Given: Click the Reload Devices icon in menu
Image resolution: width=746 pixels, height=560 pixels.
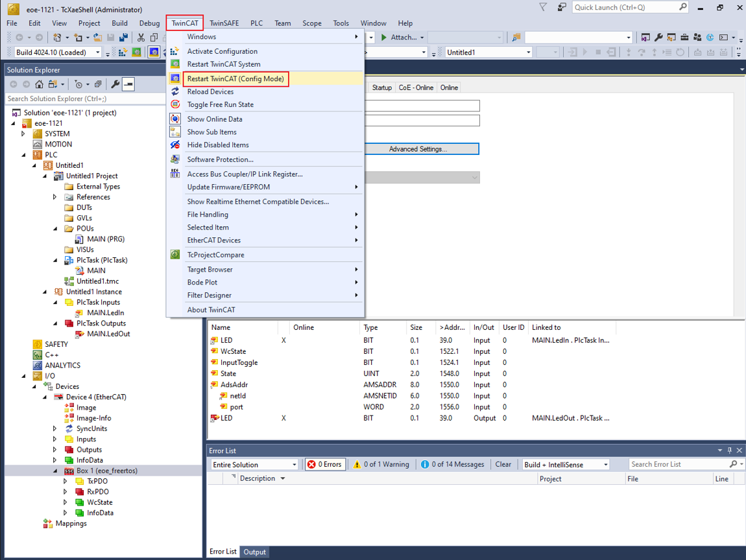Looking at the screenshot, I should (175, 91).
